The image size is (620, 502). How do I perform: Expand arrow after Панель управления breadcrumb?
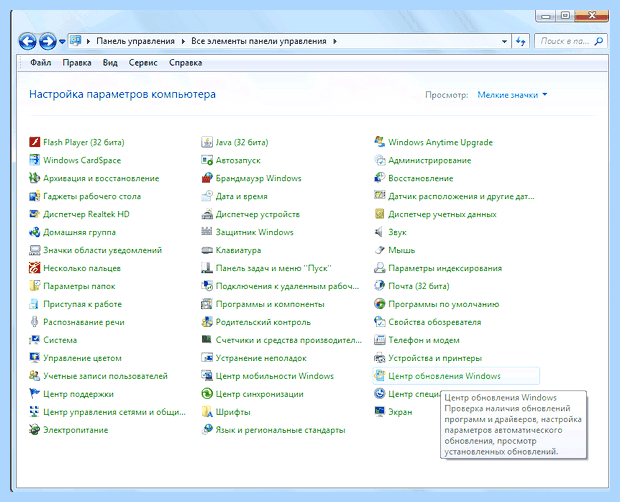(183, 41)
